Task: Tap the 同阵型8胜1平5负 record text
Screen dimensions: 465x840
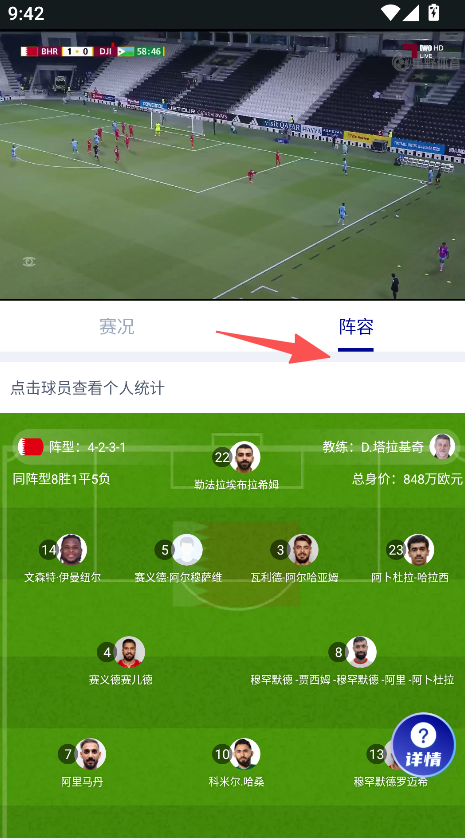Action: 62,478
